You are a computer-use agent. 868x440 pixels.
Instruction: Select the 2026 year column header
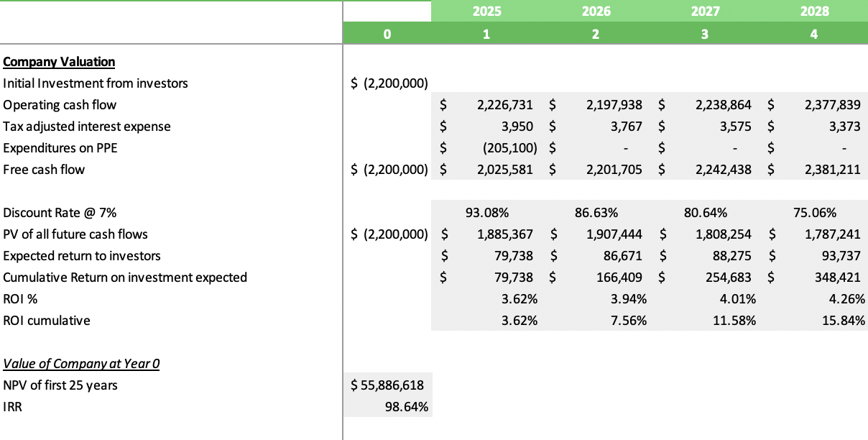[594, 11]
